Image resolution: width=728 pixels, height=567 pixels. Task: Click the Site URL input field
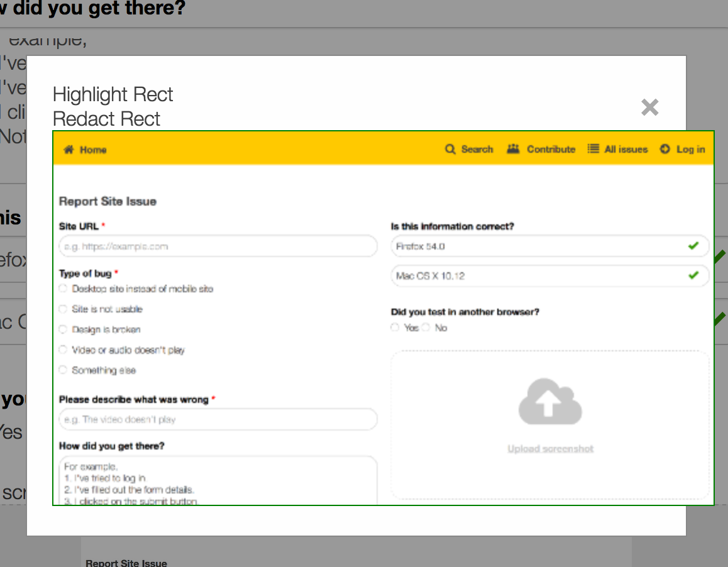(218, 246)
